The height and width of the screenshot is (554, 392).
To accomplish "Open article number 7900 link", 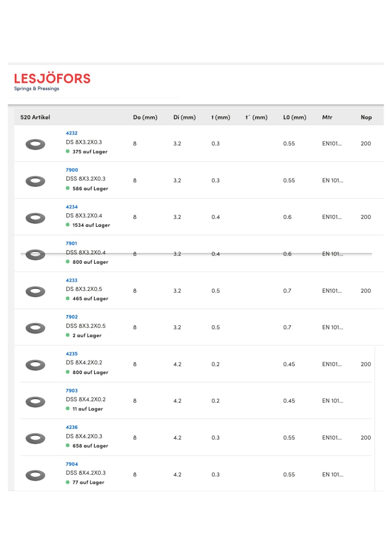I will click(72, 170).
